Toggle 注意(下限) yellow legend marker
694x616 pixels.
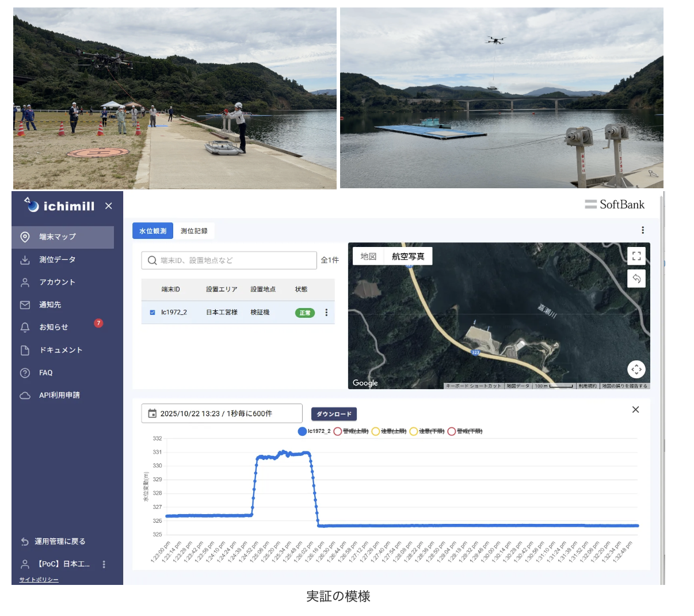click(413, 431)
